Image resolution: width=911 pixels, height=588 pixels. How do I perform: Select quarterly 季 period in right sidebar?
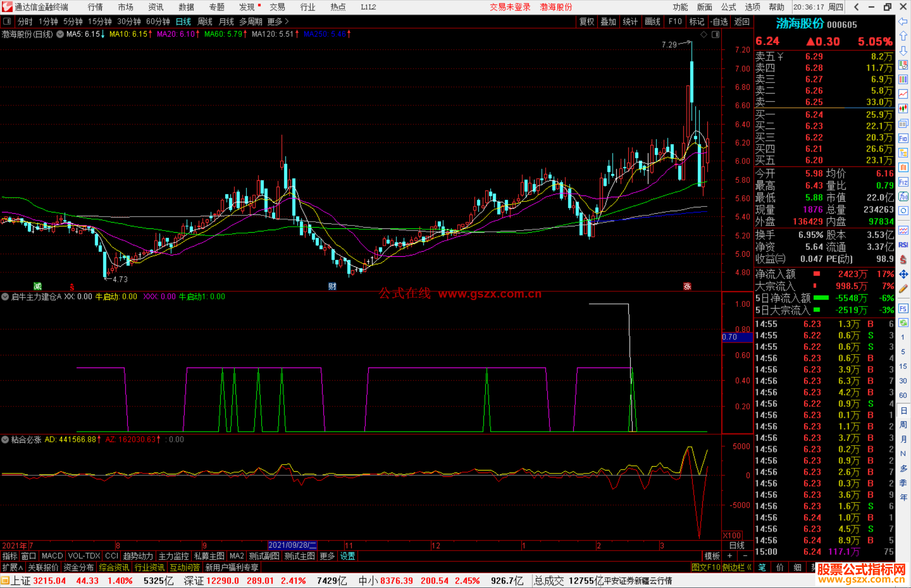(x=903, y=483)
